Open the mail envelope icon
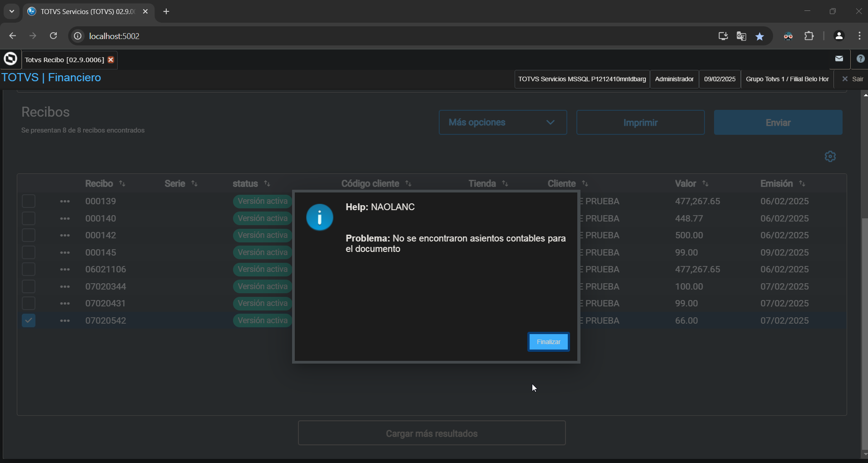This screenshot has height=463, width=868. coord(839,59)
